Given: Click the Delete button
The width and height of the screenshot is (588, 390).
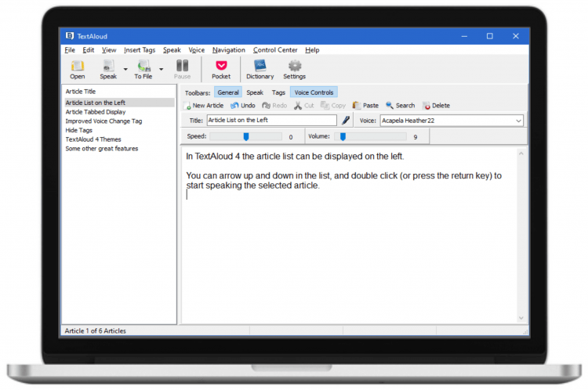Looking at the screenshot, I should click(x=436, y=106).
